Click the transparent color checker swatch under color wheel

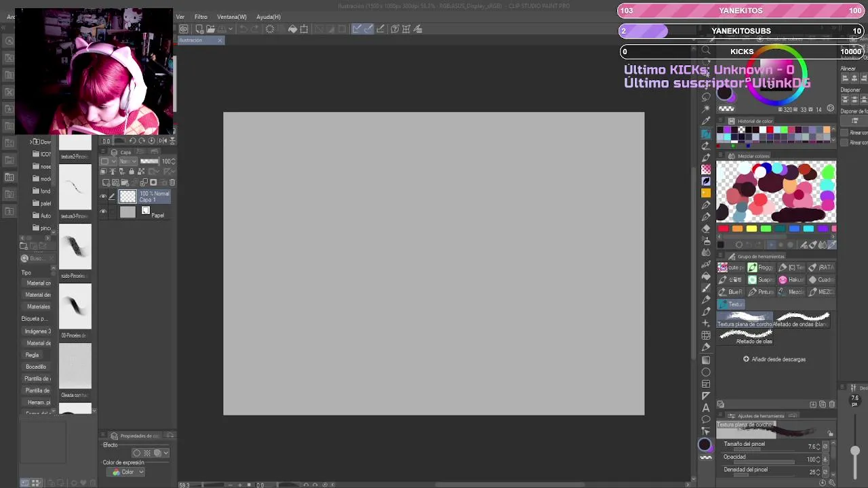[726, 108]
